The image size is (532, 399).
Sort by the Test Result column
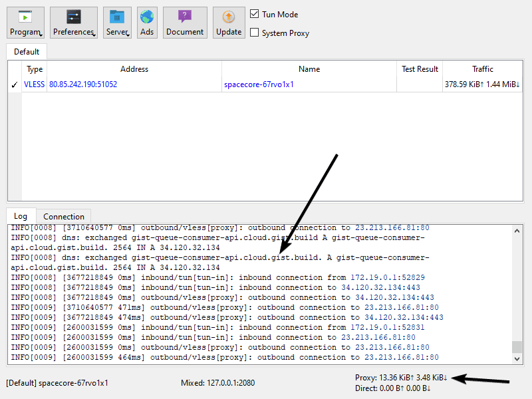click(420, 69)
